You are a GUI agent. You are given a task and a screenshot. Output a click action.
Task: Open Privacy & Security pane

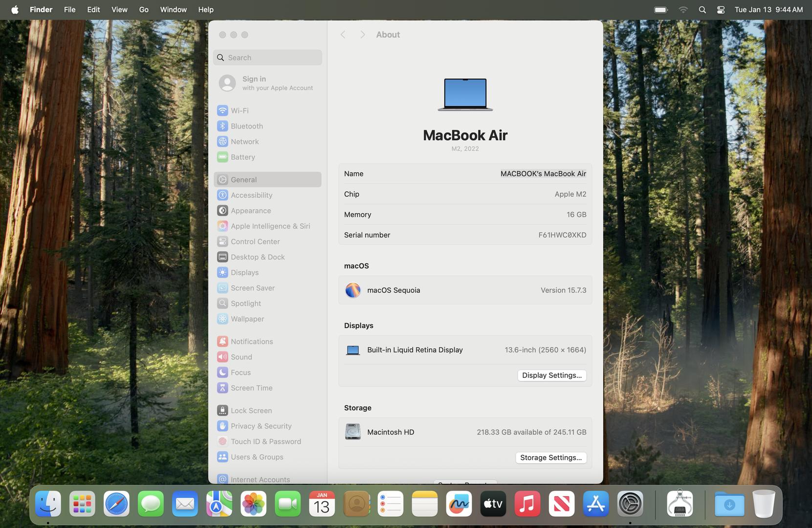pyautogui.click(x=261, y=426)
